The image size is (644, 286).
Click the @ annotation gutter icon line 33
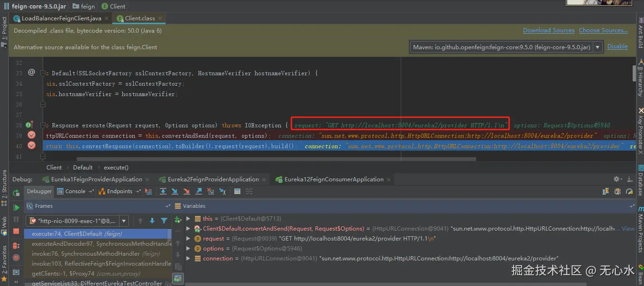tap(31, 72)
